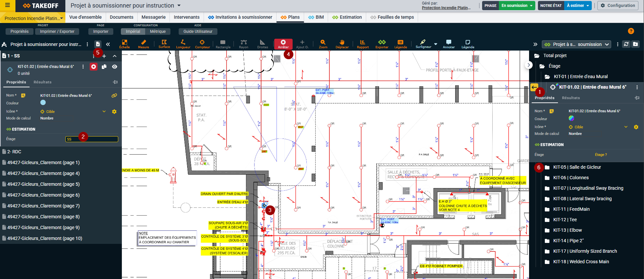Select the Mesure tool

pyautogui.click(x=144, y=44)
